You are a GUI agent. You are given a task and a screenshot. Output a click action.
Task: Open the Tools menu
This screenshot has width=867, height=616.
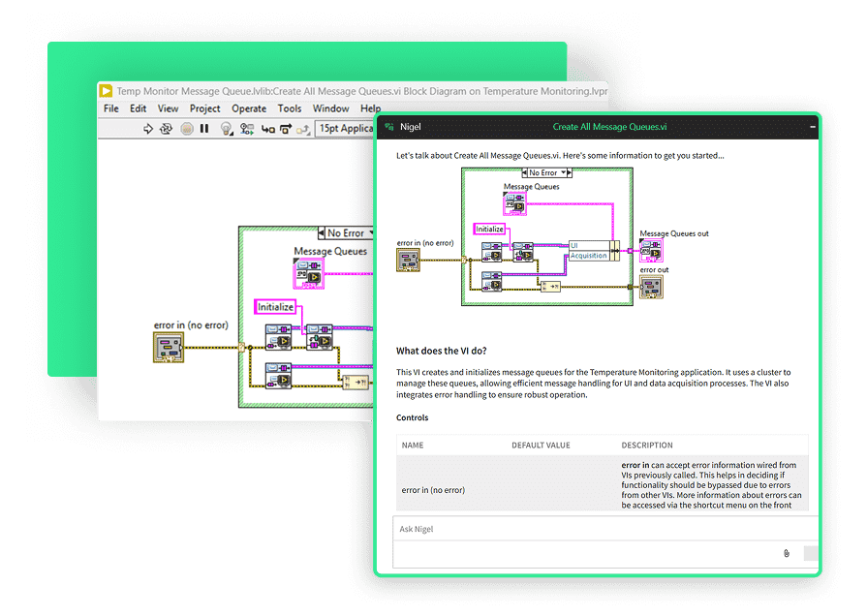[290, 108]
